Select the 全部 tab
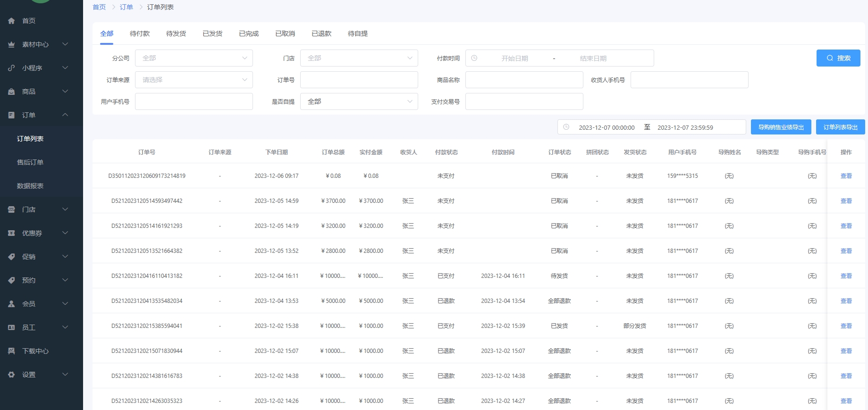Viewport: 868px width, 410px height. tap(107, 33)
